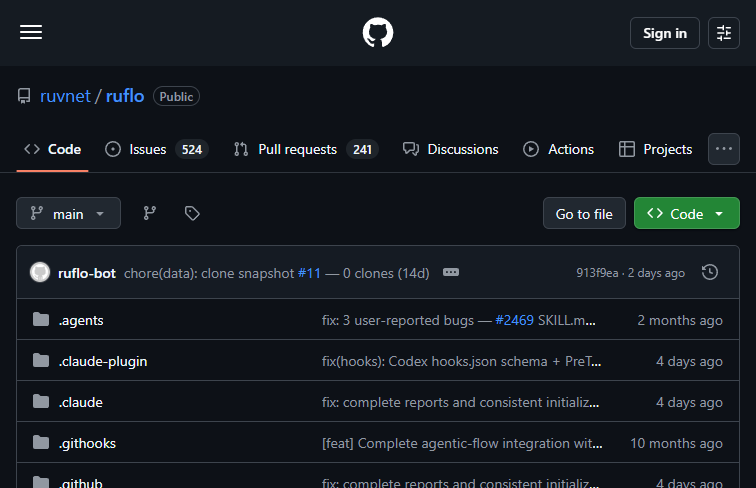756x488 pixels.
Task: Open the .githooks folder
Action: (87, 443)
